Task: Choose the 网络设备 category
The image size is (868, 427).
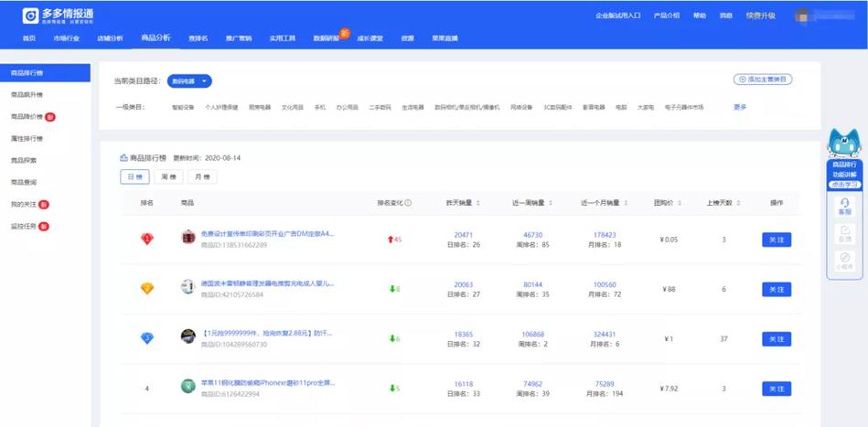Action: click(x=521, y=107)
